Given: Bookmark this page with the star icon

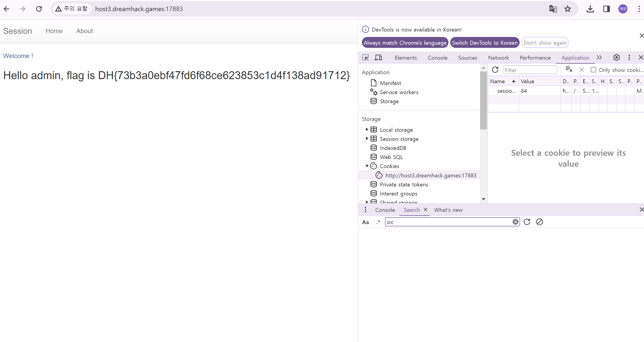Looking at the screenshot, I should (567, 9).
